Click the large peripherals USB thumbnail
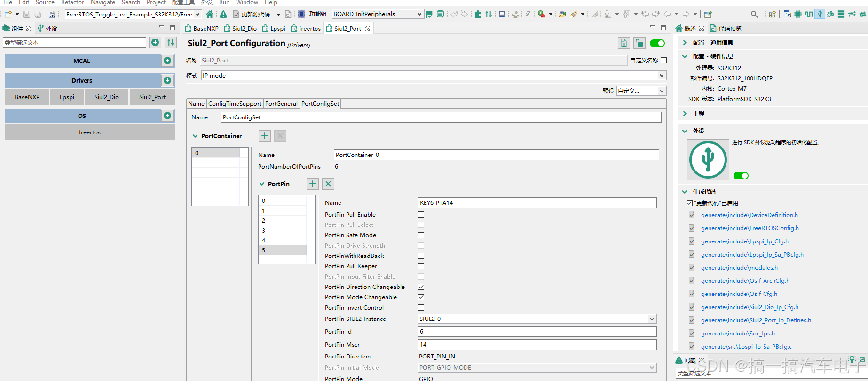Image resolution: width=868 pixels, height=381 pixels. click(708, 160)
